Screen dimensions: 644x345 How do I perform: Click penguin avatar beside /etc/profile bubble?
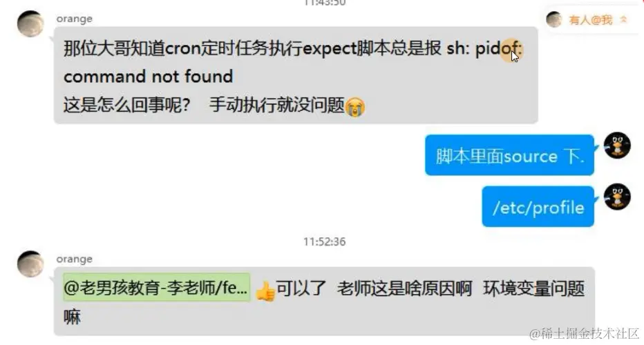[x=617, y=197]
